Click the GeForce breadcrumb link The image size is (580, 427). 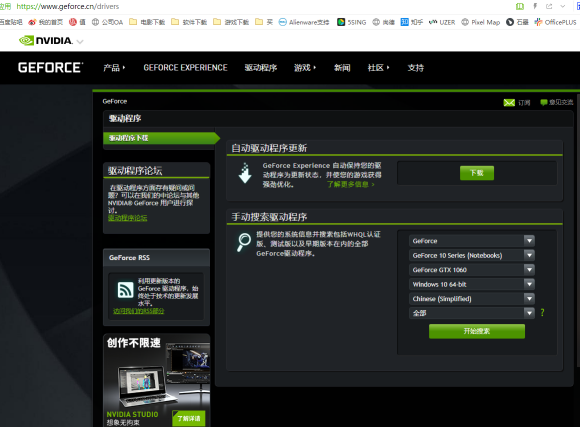click(x=115, y=101)
